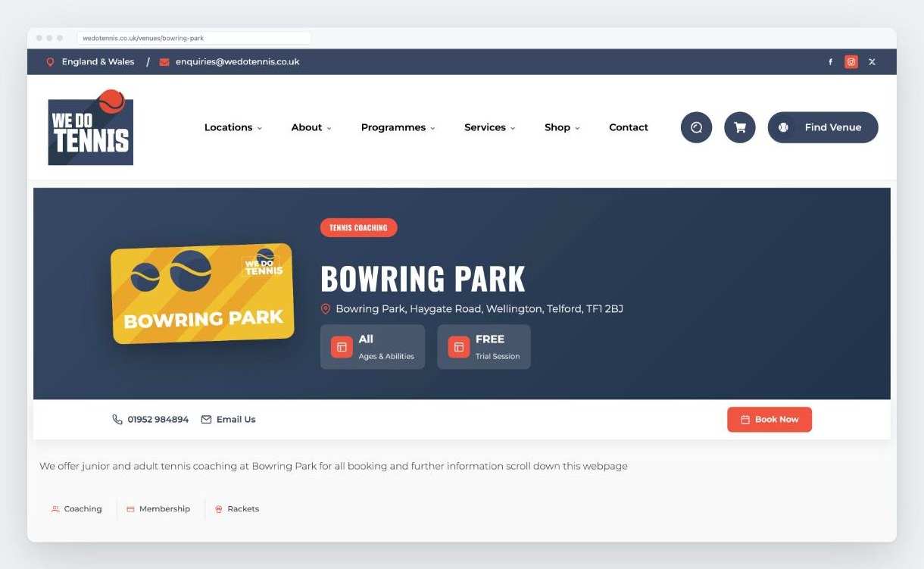This screenshot has height=569, width=924.
Task: Click the location pin icon beside England & Wales
Action: [x=51, y=62]
